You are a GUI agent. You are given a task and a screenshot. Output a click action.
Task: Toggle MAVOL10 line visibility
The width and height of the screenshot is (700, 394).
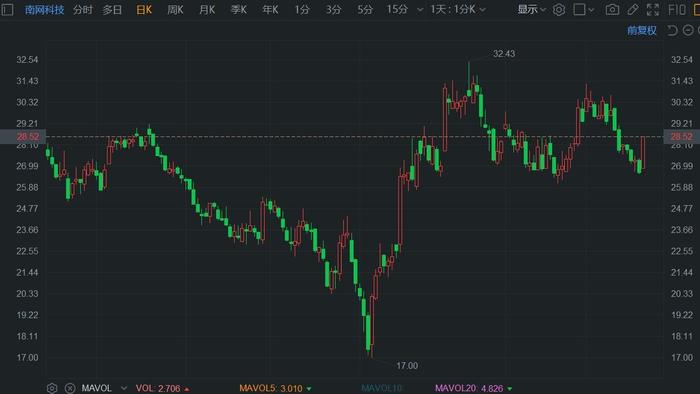382,388
